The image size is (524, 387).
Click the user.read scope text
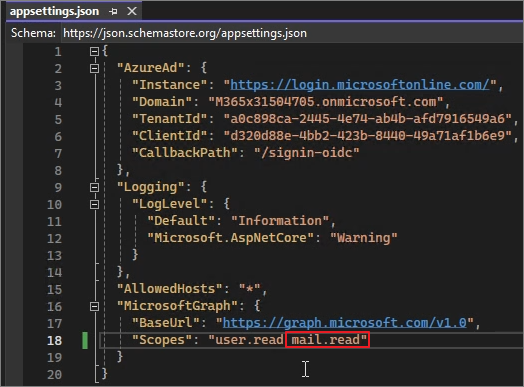[250, 340]
